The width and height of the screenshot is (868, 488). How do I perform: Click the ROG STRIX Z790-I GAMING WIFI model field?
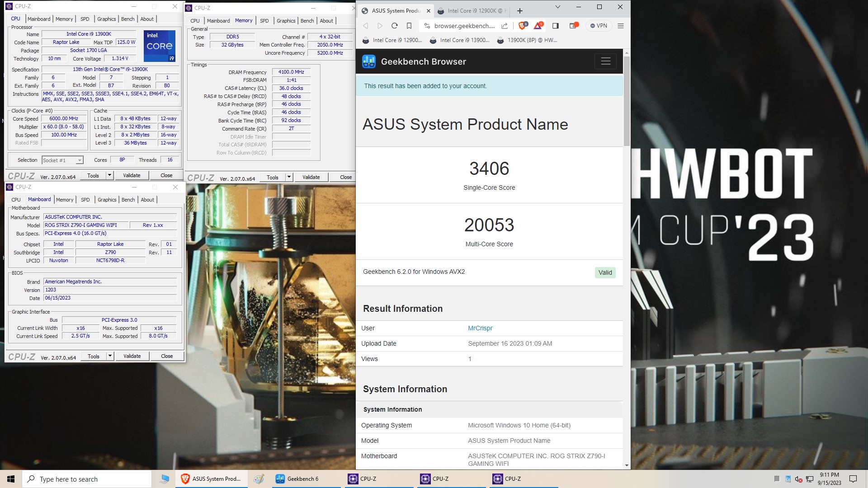coord(86,225)
